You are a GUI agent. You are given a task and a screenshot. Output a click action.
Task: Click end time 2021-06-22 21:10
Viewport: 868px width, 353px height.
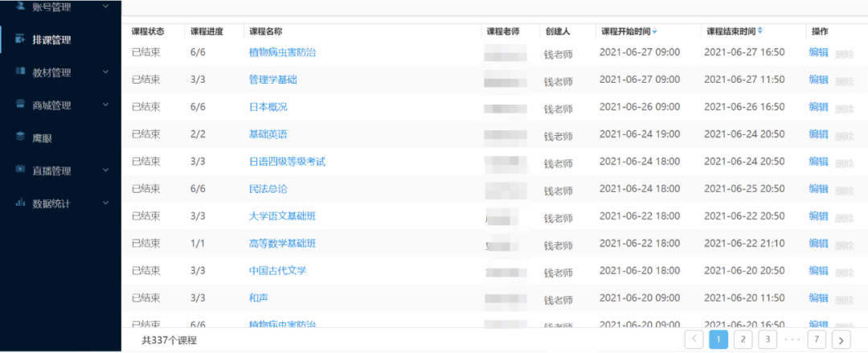pyautogui.click(x=744, y=244)
